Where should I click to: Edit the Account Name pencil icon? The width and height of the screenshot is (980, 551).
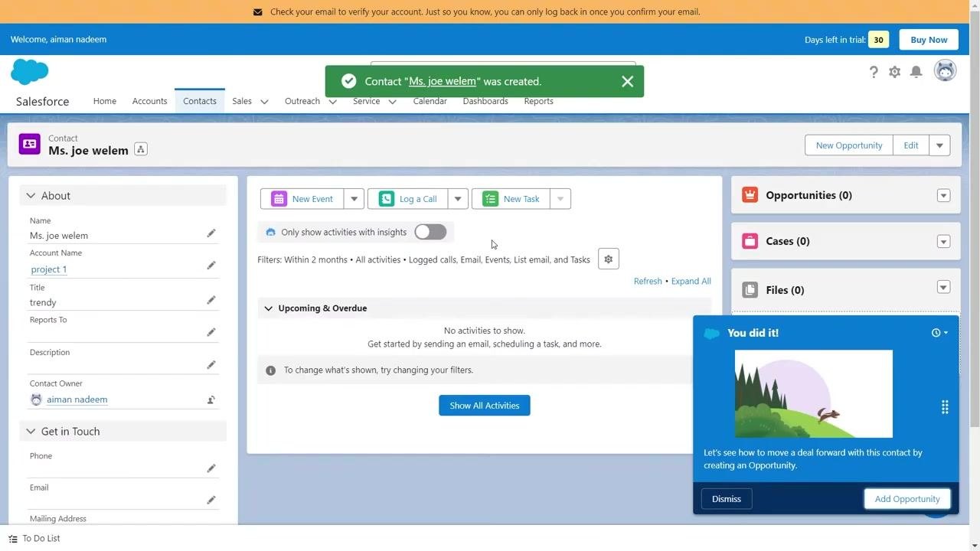[211, 266]
